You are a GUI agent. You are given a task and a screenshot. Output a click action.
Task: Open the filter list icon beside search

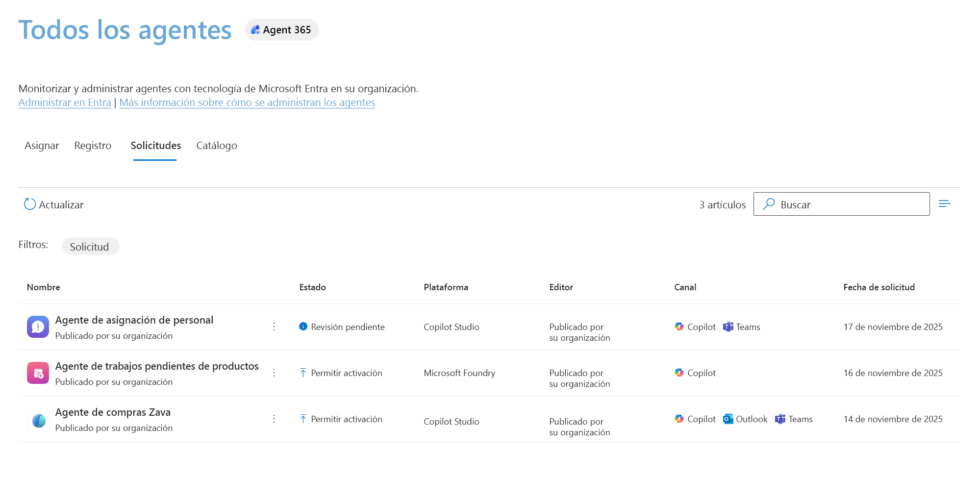coord(945,204)
